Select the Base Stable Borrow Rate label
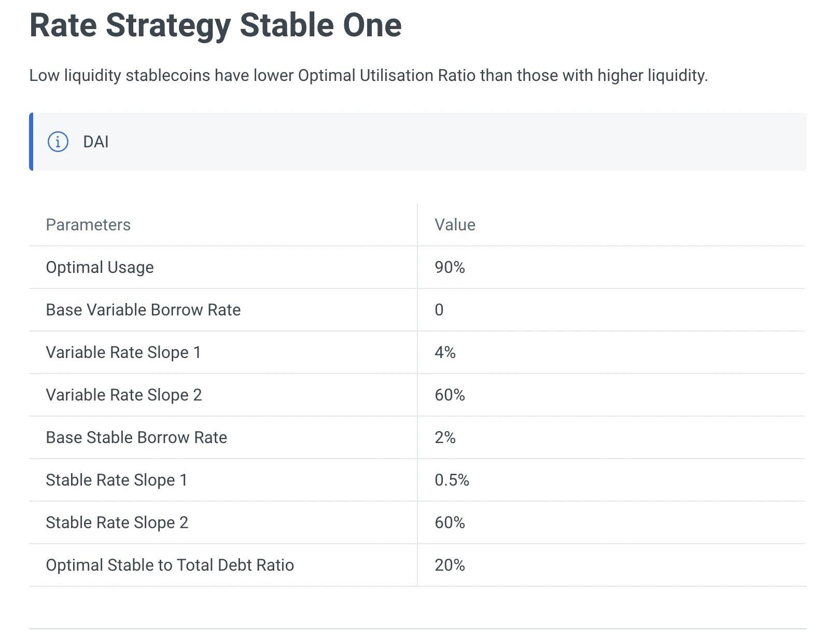The image size is (840, 635). click(136, 437)
